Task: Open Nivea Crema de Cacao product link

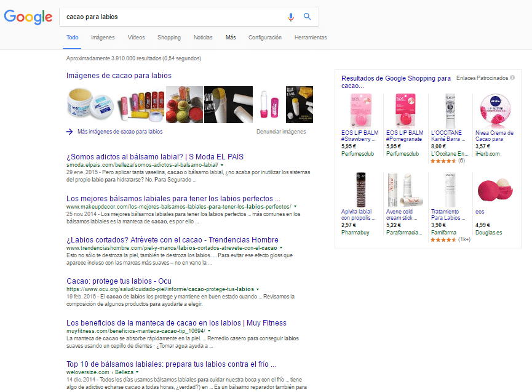Action: coord(494,136)
